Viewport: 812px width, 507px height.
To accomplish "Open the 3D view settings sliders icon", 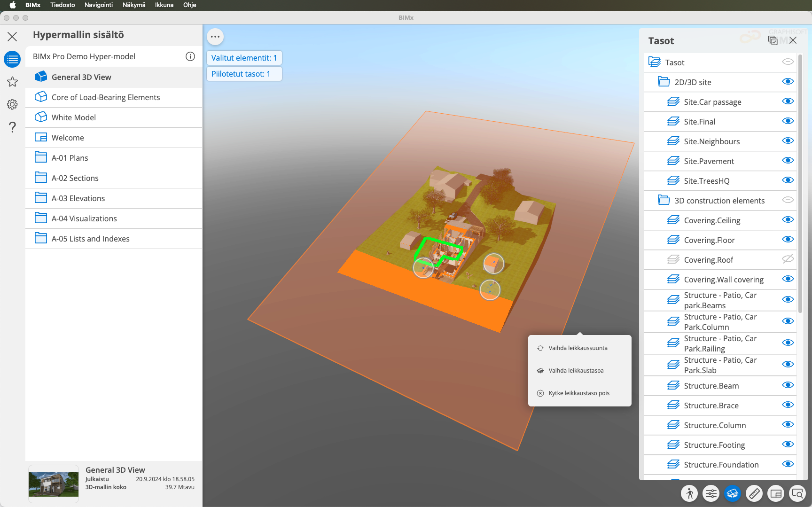I will 711,493.
